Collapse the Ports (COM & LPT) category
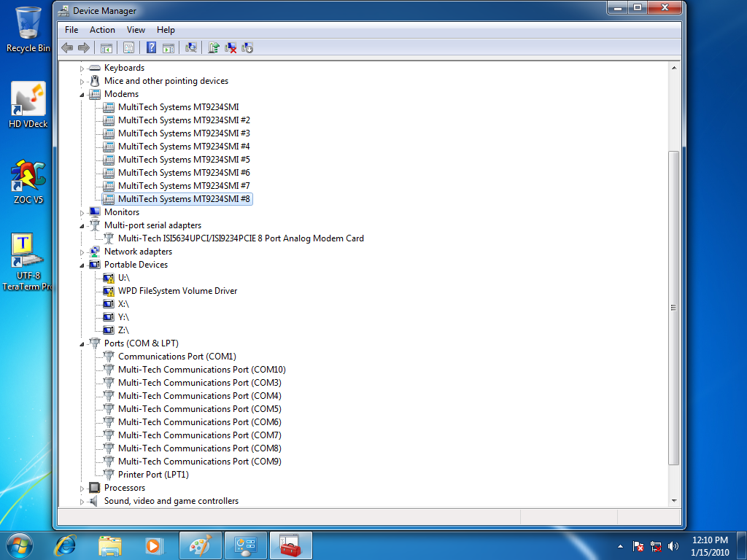This screenshot has width=747, height=560. [82, 343]
